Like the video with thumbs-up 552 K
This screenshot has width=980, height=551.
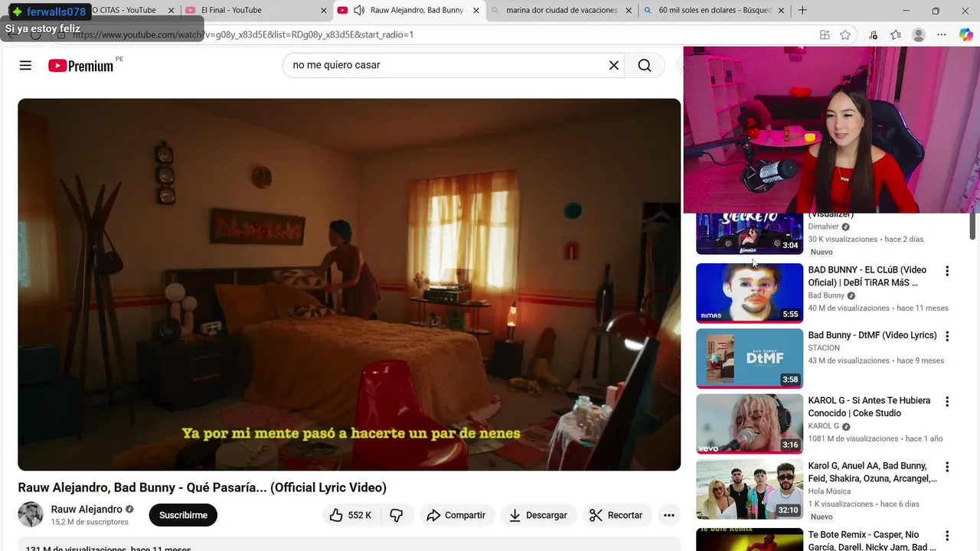350,515
